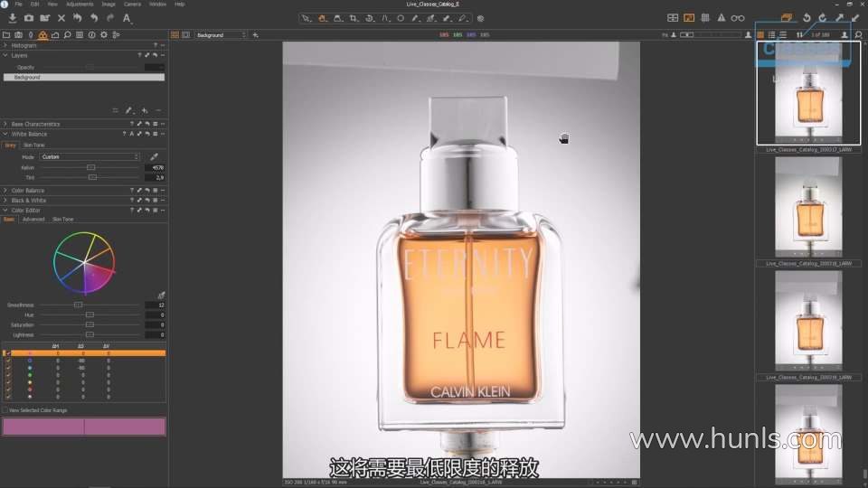Viewport: 868px width, 488px height.
Task: Expand the Black & White panel
Action: pos(5,201)
